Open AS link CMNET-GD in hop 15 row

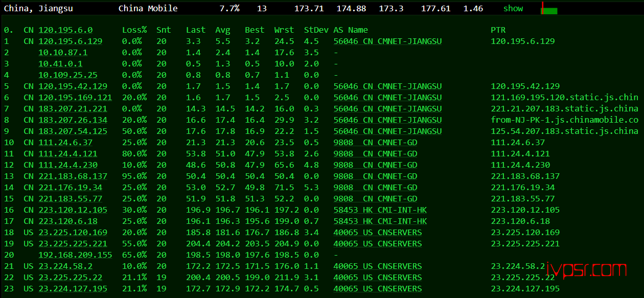point(375,199)
